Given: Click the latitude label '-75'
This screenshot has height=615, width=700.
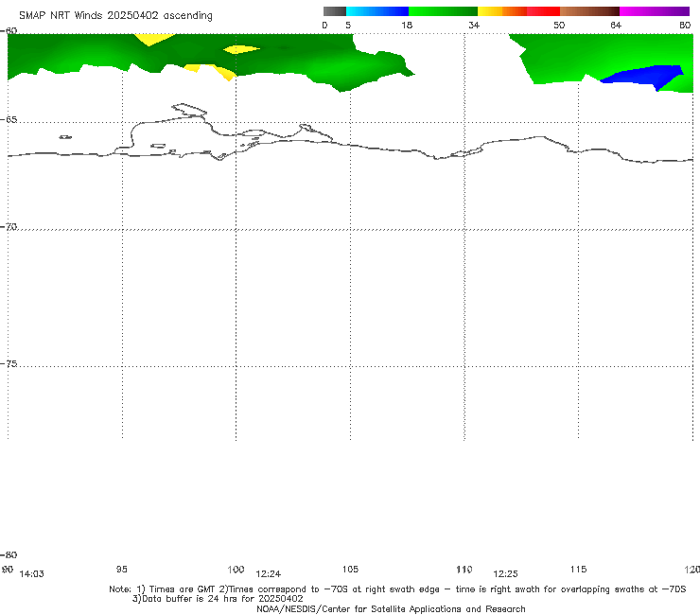Looking at the screenshot, I should coord(9,363).
